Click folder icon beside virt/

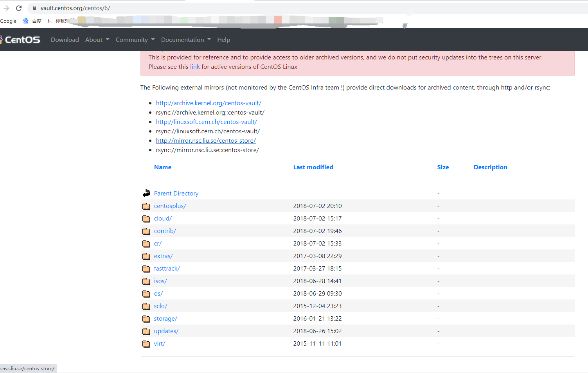(x=146, y=344)
